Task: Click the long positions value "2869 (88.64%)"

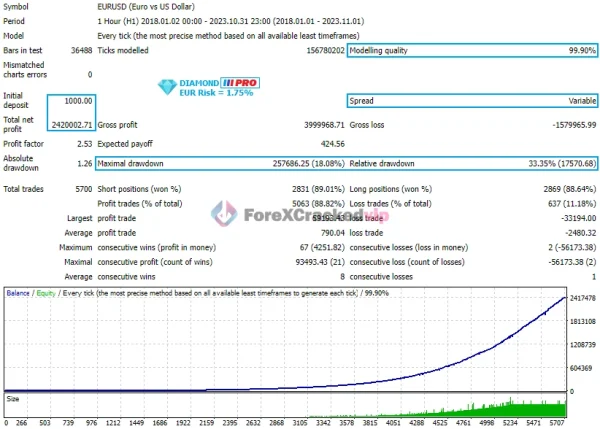Action: (x=569, y=189)
